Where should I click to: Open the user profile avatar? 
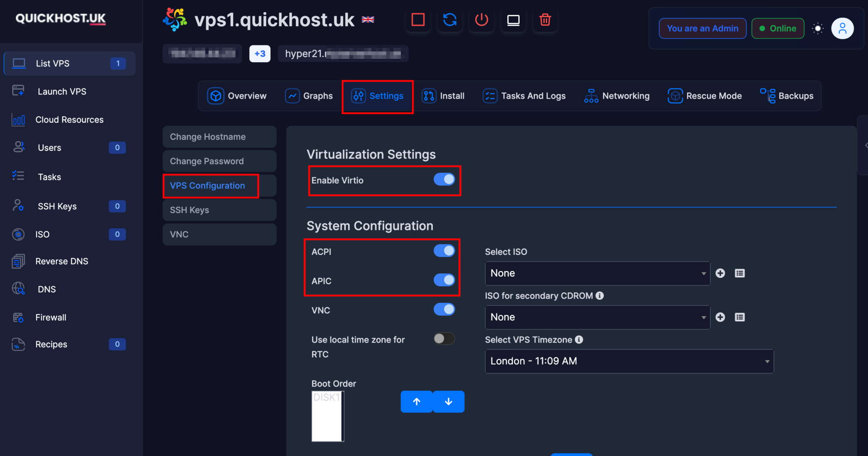(842, 28)
